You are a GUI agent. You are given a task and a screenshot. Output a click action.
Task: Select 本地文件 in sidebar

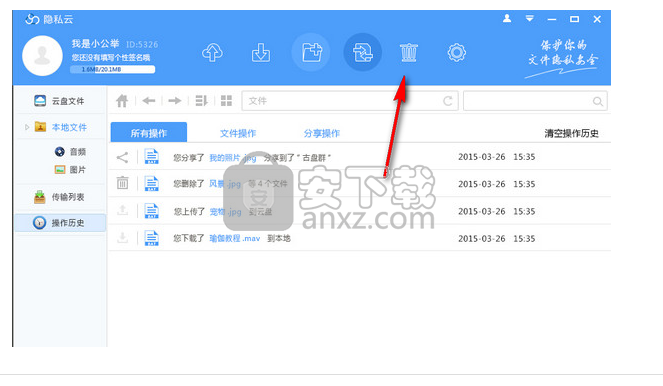pyautogui.click(x=60, y=127)
